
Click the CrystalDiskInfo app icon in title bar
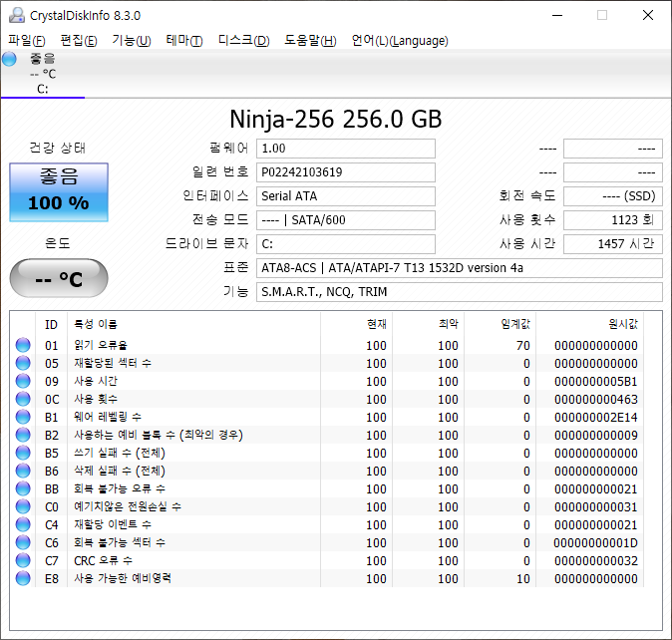click(x=16, y=15)
